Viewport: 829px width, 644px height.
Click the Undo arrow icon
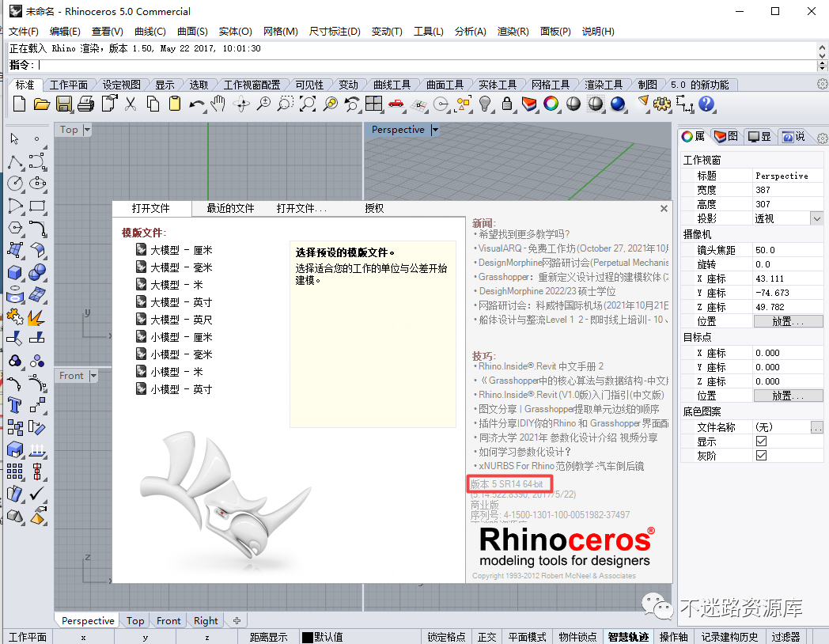point(197,104)
